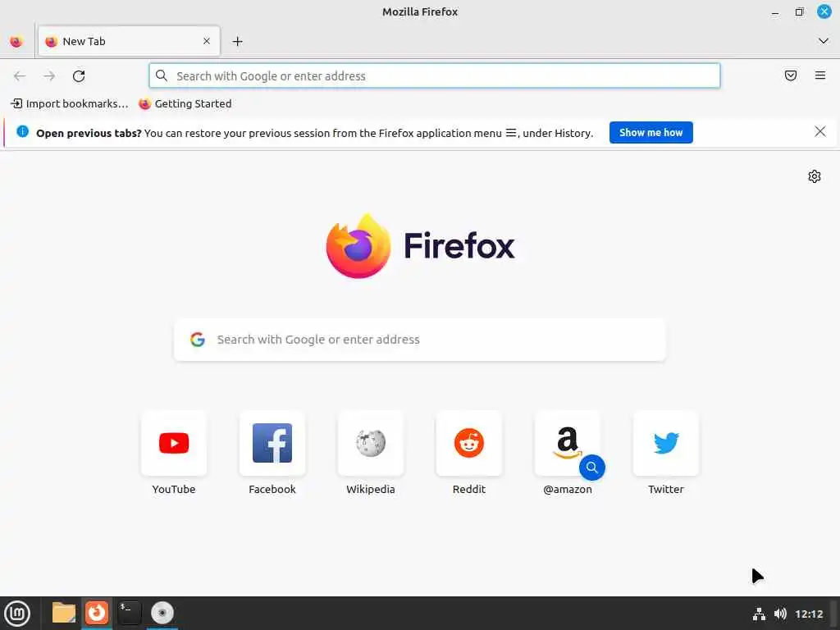840x630 pixels.
Task: Go forward using the forward arrow
Action: point(49,76)
